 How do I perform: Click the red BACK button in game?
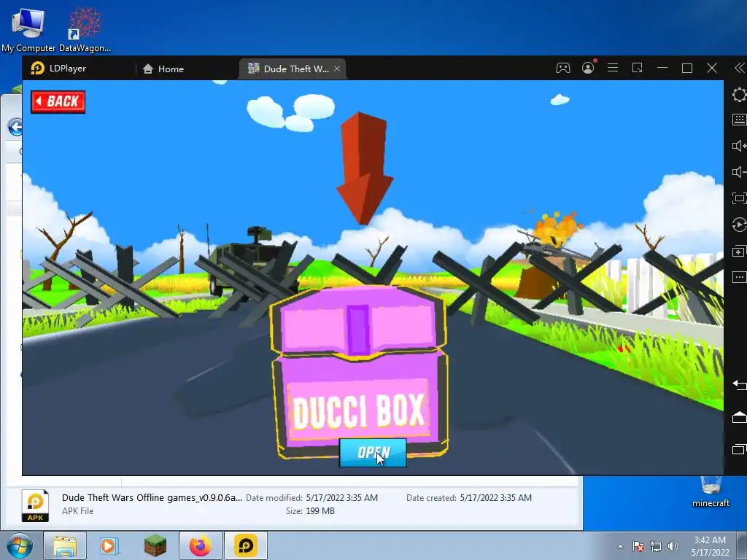[x=58, y=101]
